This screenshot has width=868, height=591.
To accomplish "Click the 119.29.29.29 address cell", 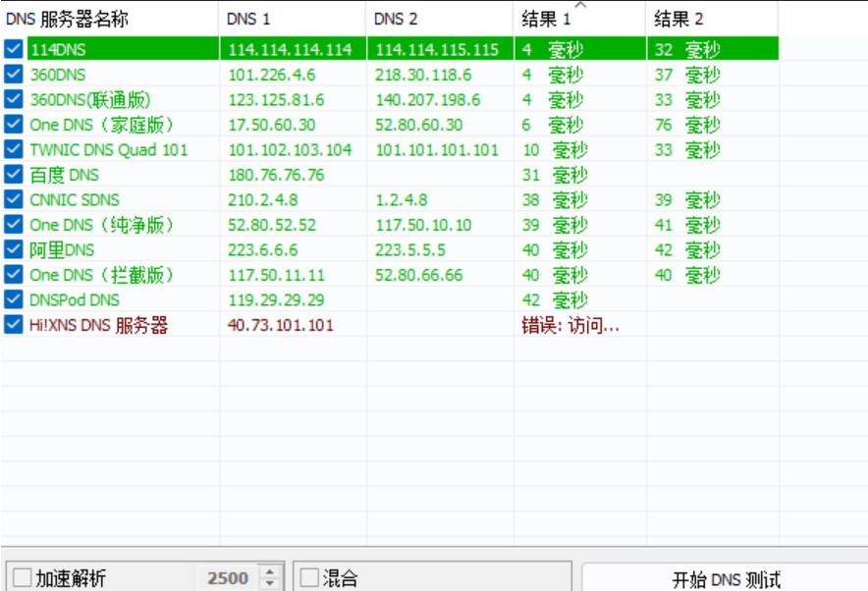I will pyautogui.click(x=293, y=299).
